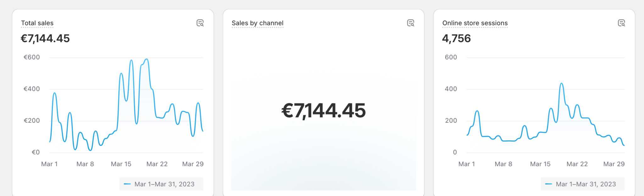Click Mar 1 label on sessions chart
The width and height of the screenshot is (644, 196).
[467, 164]
